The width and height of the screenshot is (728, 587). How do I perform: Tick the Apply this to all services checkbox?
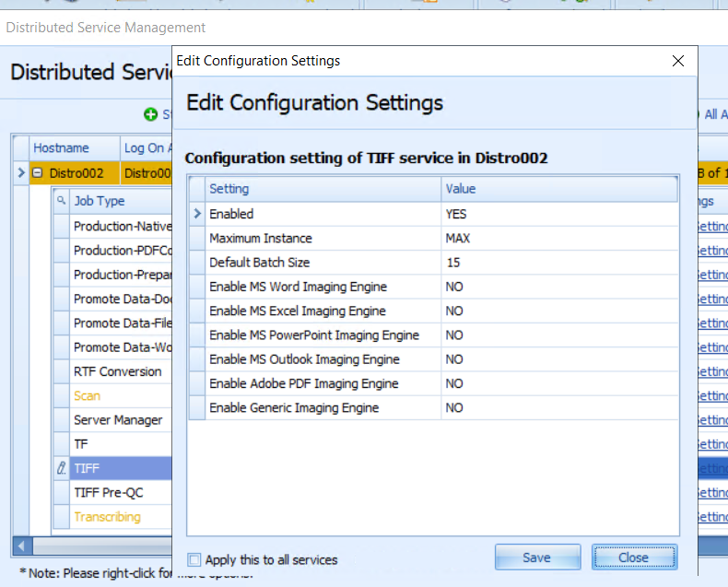click(x=194, y=559)
